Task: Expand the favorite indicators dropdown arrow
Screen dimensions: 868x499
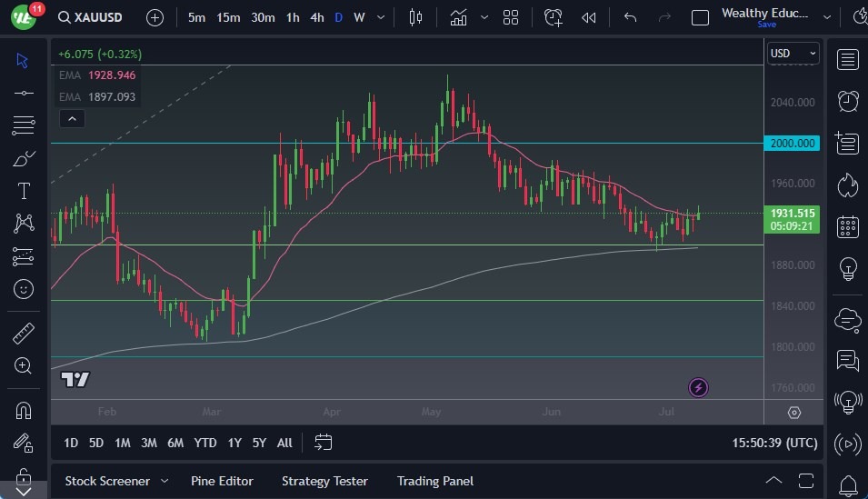Action: 484,17
